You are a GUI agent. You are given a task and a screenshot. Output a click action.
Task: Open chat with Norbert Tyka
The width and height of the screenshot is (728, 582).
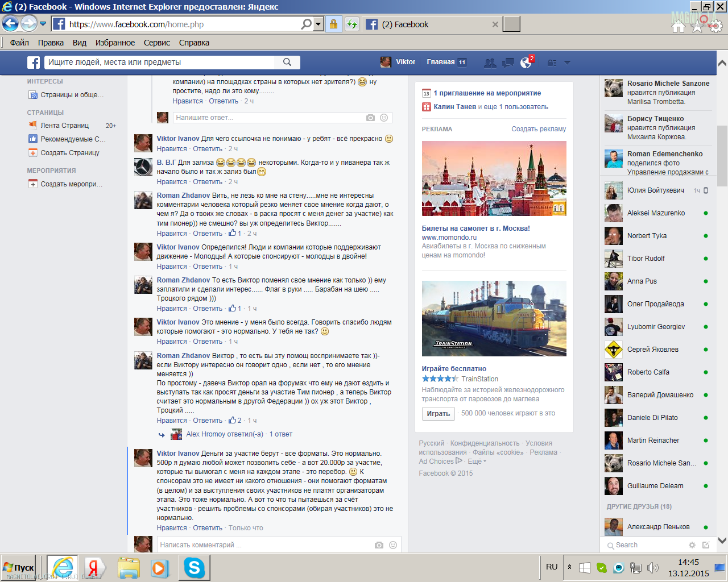(657, 236)
